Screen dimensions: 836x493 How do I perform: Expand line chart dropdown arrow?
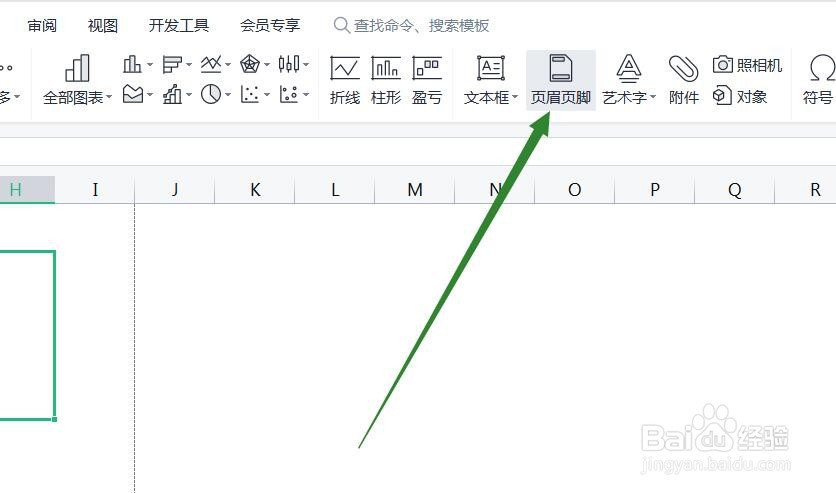click(228, 65)
